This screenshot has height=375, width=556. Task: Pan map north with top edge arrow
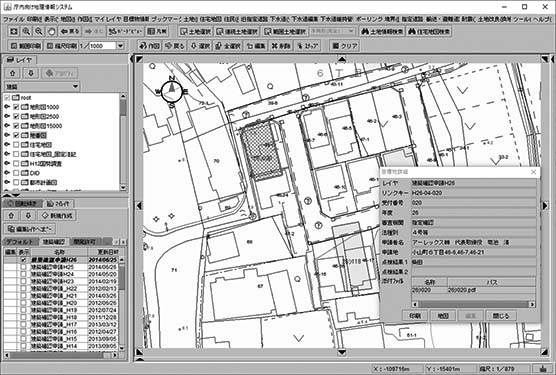tap(342, 59)
